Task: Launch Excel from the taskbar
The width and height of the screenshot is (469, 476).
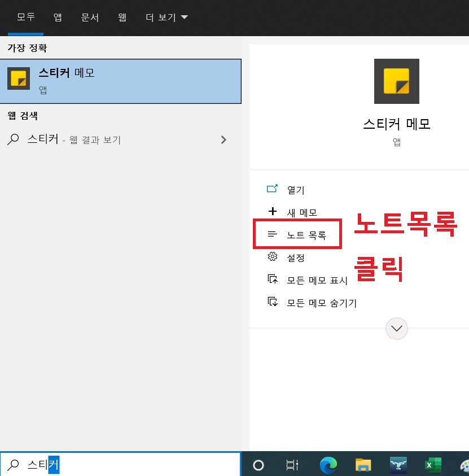Action: click(x=433, y=465)
